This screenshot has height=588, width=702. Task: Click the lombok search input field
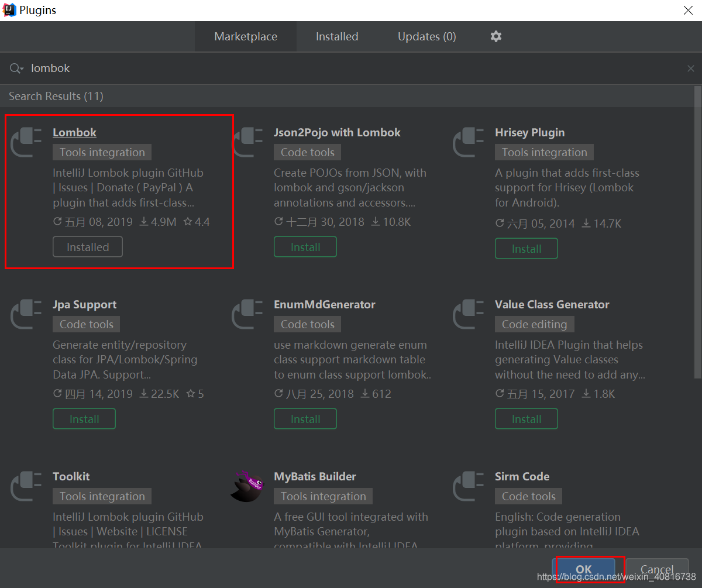tap(351, 68)
